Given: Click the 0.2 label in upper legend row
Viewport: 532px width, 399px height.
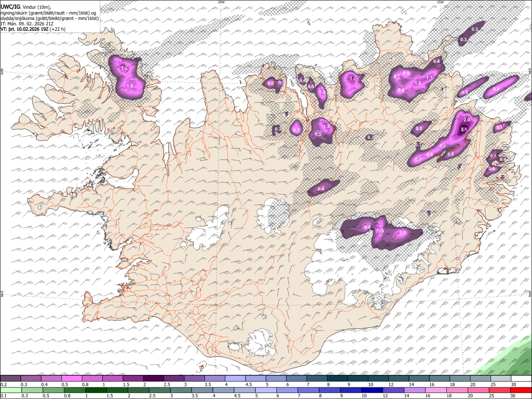Looking at the screenshot, I should [3, 384].
